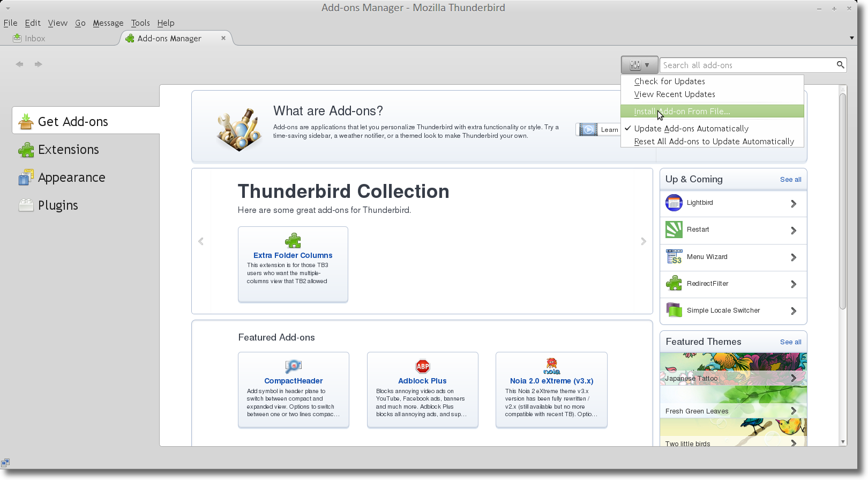Screen dimensions: 868x480
Task: Select Get Add-ons category
Action: [86, 121]
